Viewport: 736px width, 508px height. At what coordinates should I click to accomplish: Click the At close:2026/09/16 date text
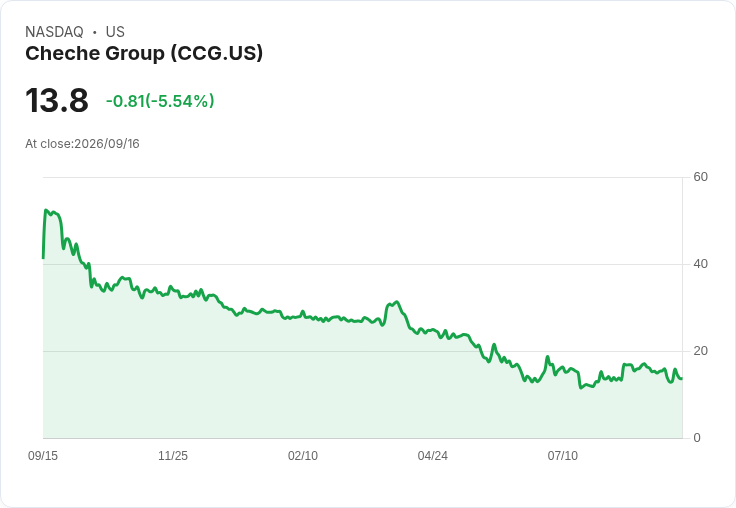tap(82, 144)
